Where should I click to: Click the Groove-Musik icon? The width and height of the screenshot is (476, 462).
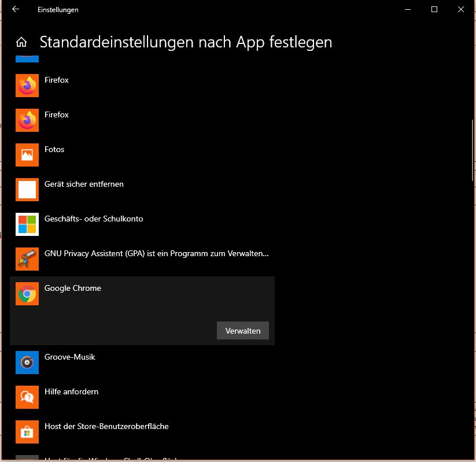[x=27, y=363]
